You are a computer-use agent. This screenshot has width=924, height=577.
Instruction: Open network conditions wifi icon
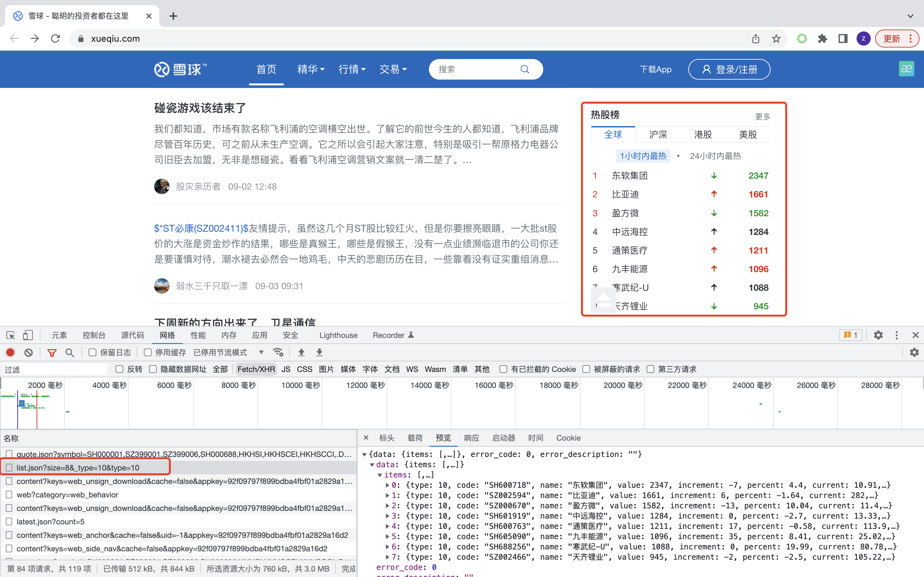[278, 352]
